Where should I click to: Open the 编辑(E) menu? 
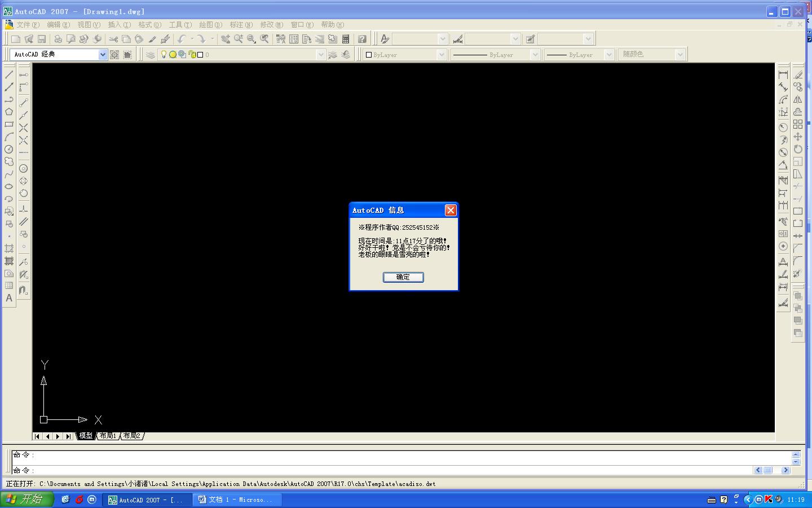click(x=58, y=25)
